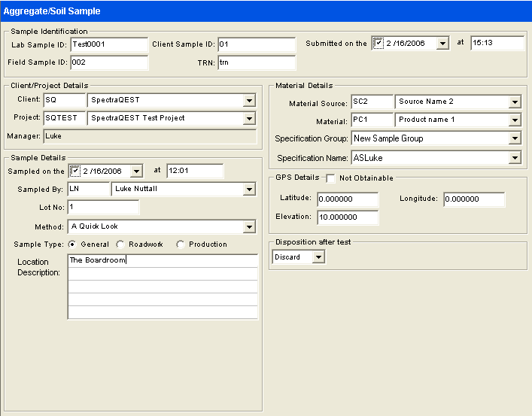This screenshot has height=416, width=532.
Task: Open the Submitted on date dropdown
Action: tap(442, 44)
